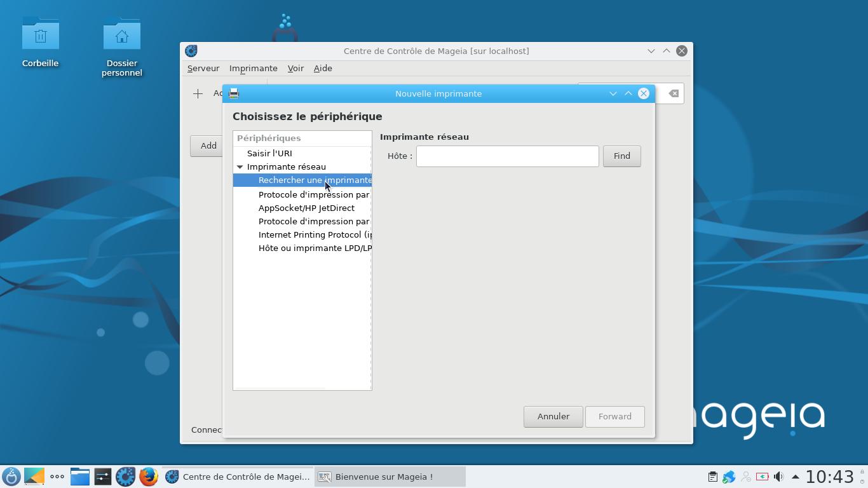This screenshot has height=488, width=868.
Task: Click the printer icon in Nouvelle imprimante titlebar
Action: tap(234, 93)
